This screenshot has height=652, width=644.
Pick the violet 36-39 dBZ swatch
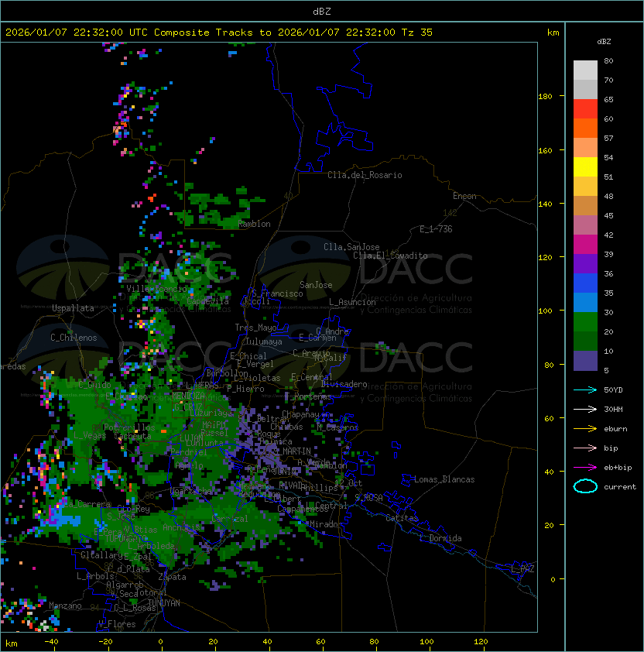[585, 264]
